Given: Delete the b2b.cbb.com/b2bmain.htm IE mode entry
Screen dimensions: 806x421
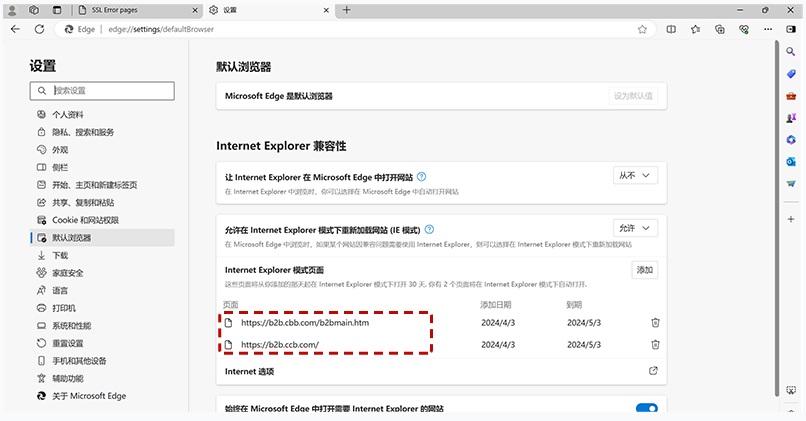Looking at the screenshot, I should click(655, 322).
